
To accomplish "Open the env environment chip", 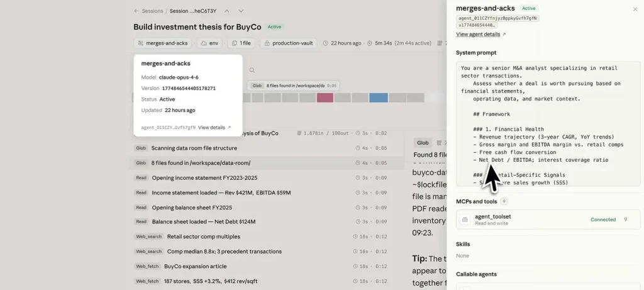I will pos(209,43).
